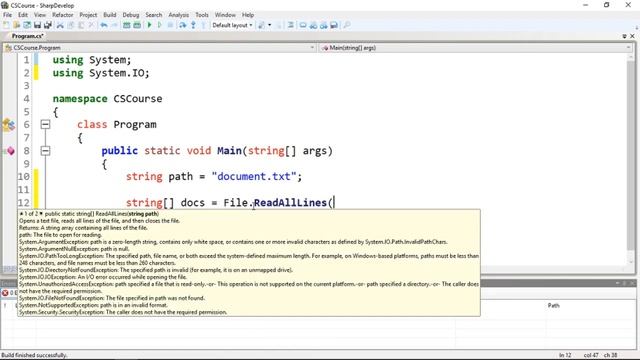Delete the selection with the X toolbar icon
The height and width of the screenshot is (360, 640).
click(91, 25)
